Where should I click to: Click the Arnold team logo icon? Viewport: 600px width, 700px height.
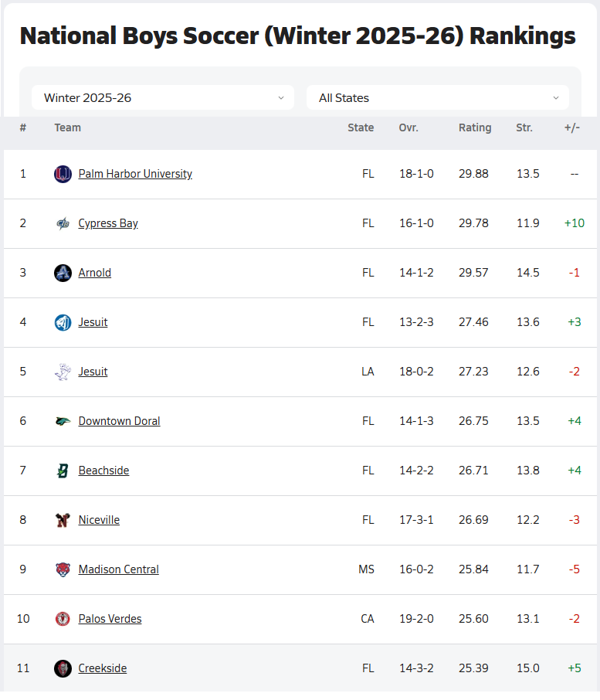coord(63,273)
